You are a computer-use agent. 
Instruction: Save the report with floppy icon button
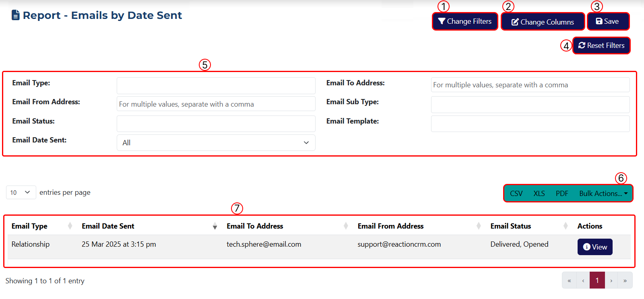(x=608, y=21)
